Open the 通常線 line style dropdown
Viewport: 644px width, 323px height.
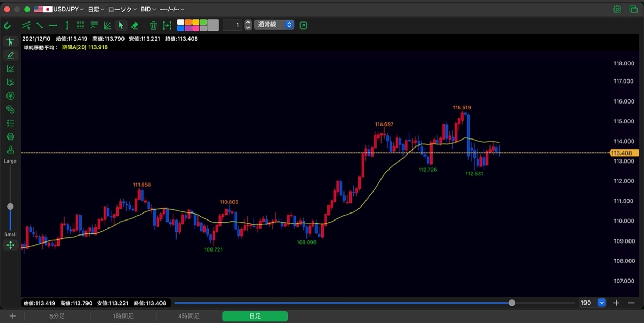(274, 25)
